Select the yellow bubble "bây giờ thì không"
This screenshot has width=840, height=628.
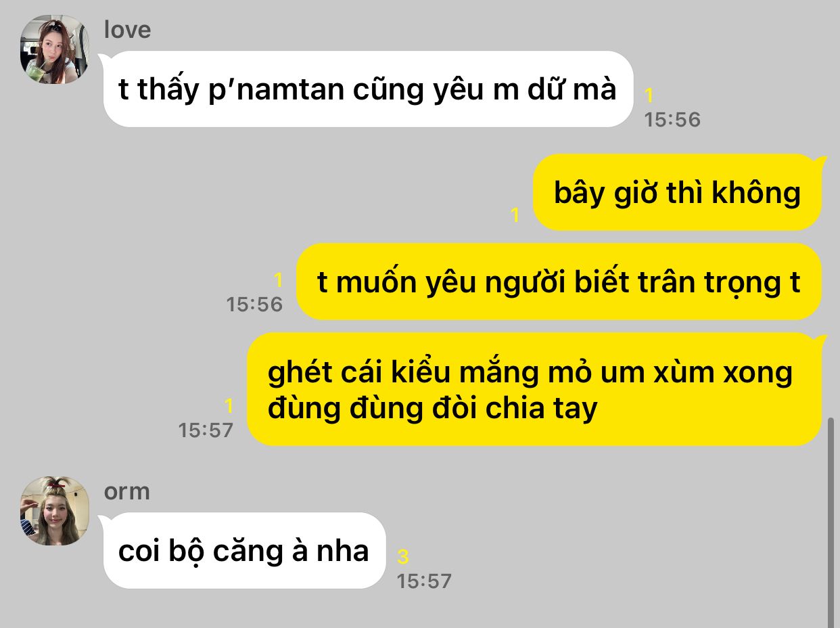pyautogui.click(x=677, y=193)
